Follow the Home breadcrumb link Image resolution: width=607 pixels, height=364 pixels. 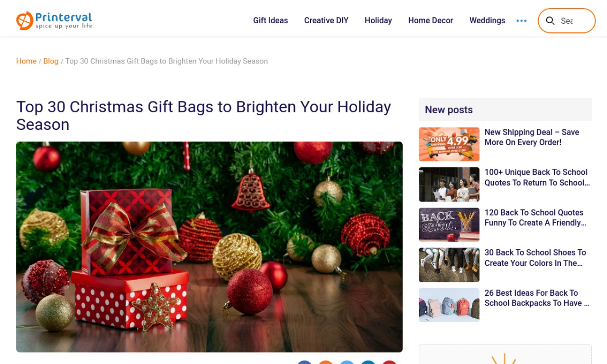point(26,61)
